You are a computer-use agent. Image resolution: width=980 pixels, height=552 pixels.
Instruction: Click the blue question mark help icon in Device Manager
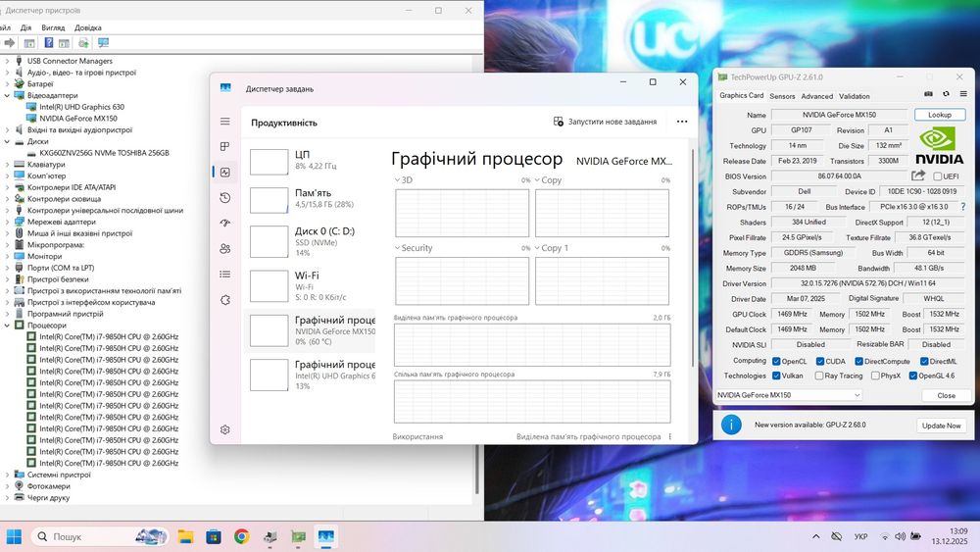point(49,43)
